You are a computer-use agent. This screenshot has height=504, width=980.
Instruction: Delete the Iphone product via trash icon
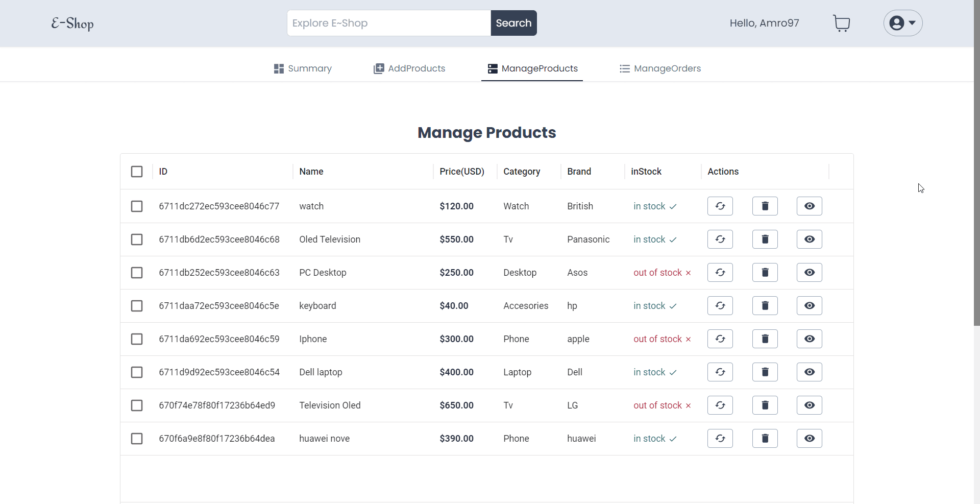pos(765,339)
